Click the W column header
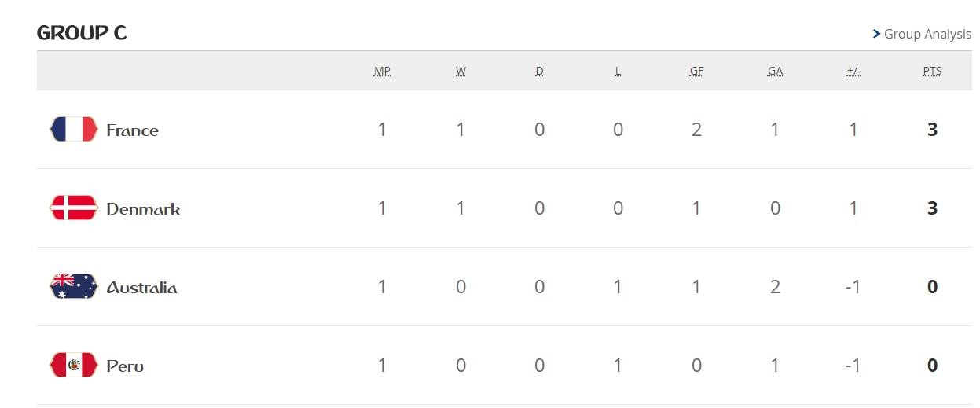This screenshot has width=980, height=408. pos(461,71)
